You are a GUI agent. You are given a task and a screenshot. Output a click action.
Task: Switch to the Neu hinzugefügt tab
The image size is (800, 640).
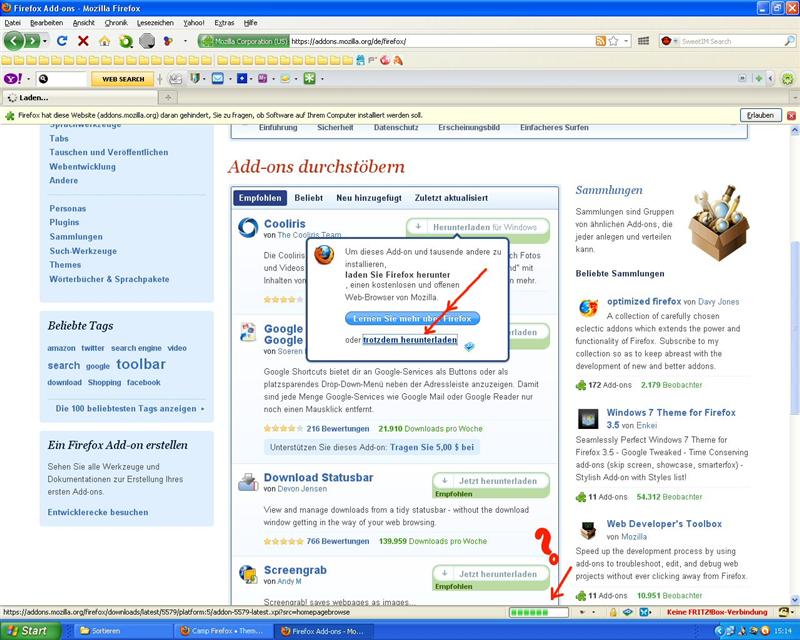coord(369,198)
